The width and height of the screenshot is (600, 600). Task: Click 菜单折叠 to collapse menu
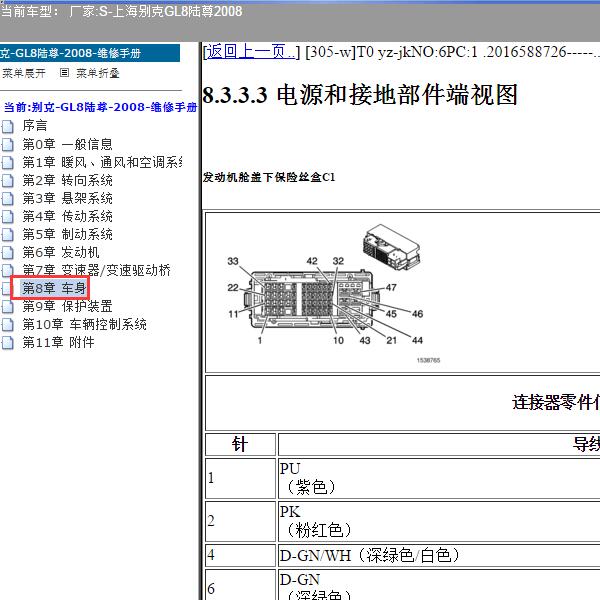coord(98,73)
